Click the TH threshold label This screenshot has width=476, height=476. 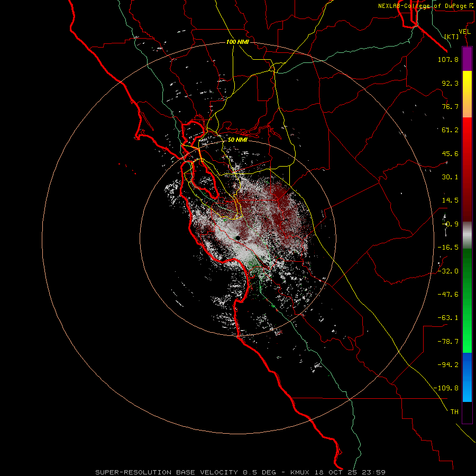click(454, 412)
